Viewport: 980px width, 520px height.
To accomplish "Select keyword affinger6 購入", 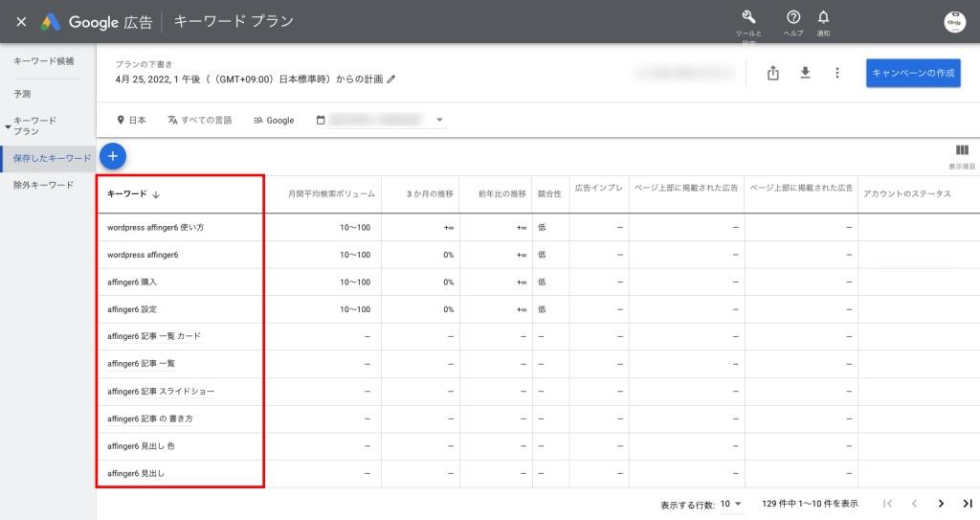I will coord(132,283).
